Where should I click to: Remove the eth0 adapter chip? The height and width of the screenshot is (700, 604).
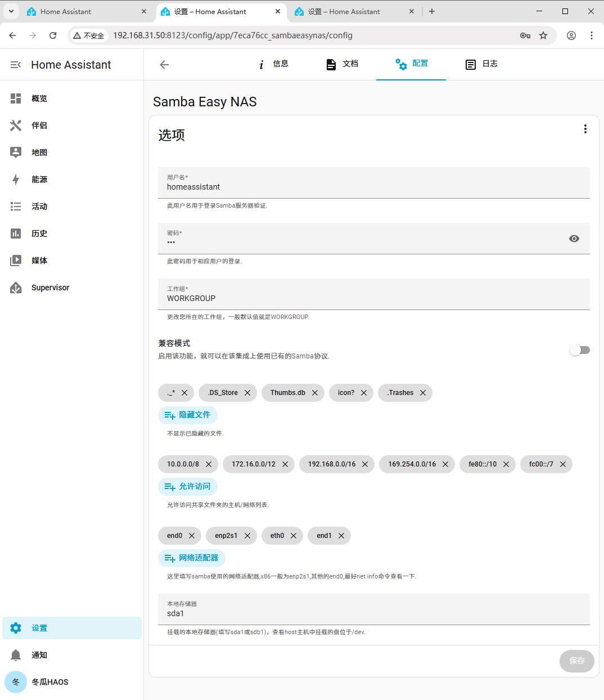pos(294,536)
